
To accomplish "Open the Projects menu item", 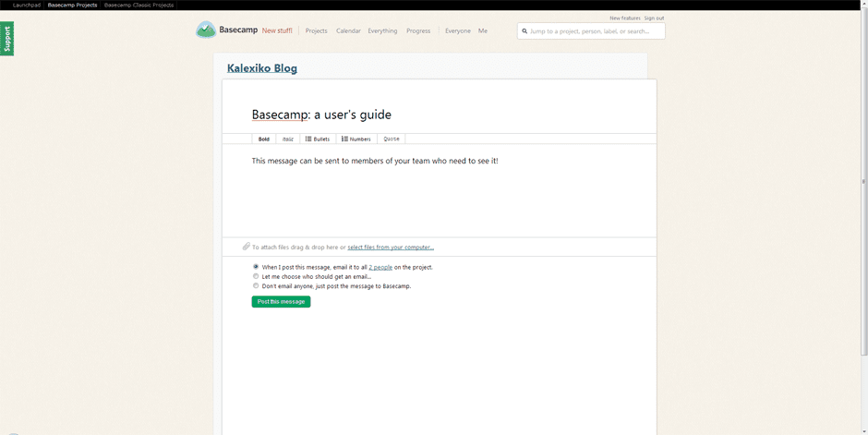I will click(x=316, y=31).
